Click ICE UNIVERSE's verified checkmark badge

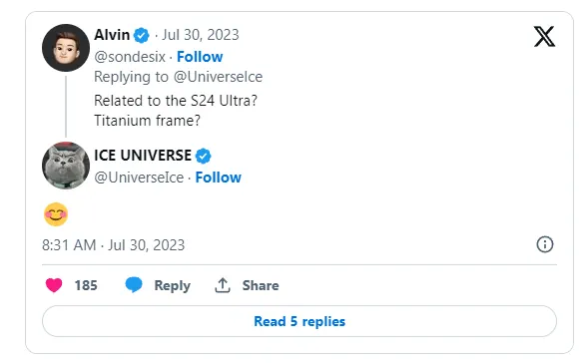coord(204,156)
